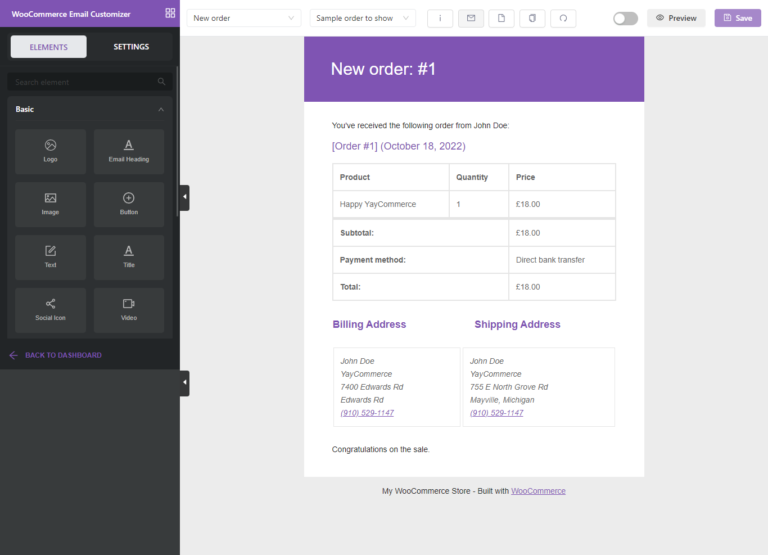Switch to the Settings tab
768x555 pixels.
(131, 47)
